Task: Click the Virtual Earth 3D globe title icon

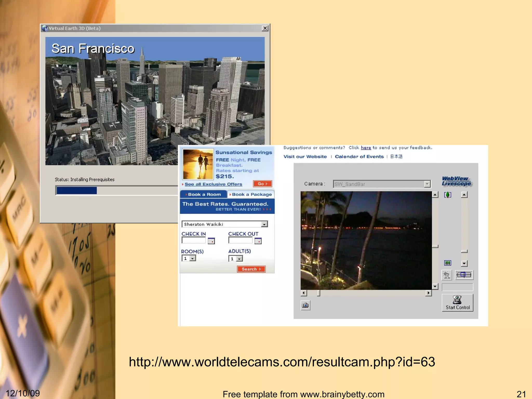Action: (45, 28)
